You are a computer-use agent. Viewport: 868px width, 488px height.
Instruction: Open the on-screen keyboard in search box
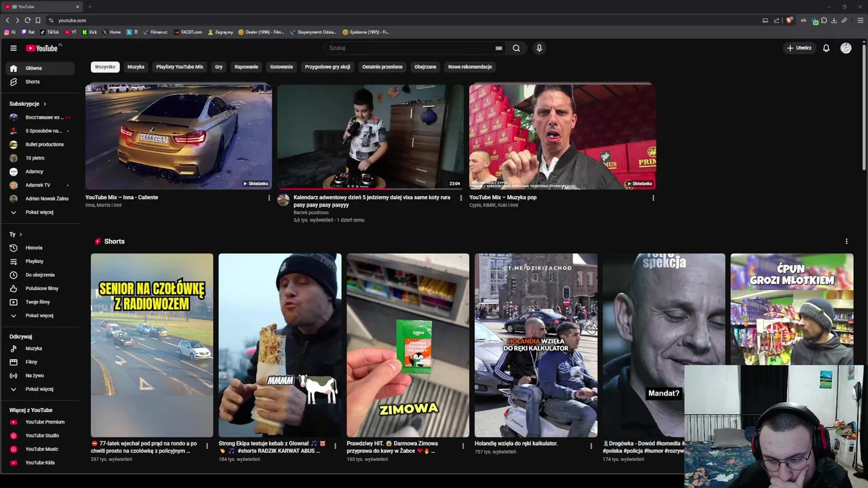point(498,48)
